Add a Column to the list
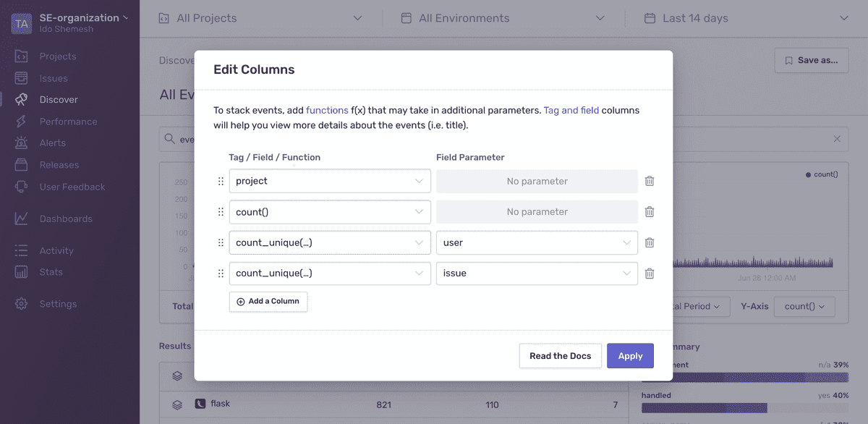This screenshot has width=868, height=424. (268, 302)
